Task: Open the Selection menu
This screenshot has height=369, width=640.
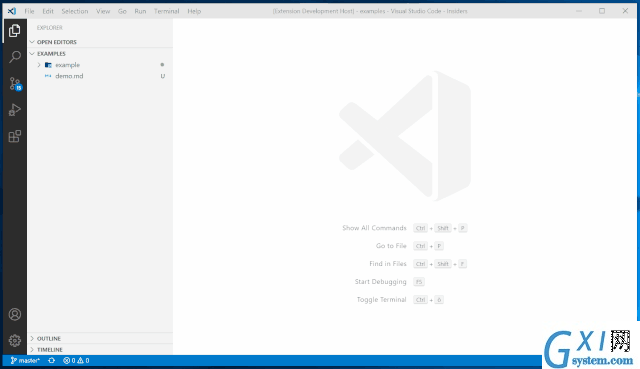Action: tap(75, 11)
